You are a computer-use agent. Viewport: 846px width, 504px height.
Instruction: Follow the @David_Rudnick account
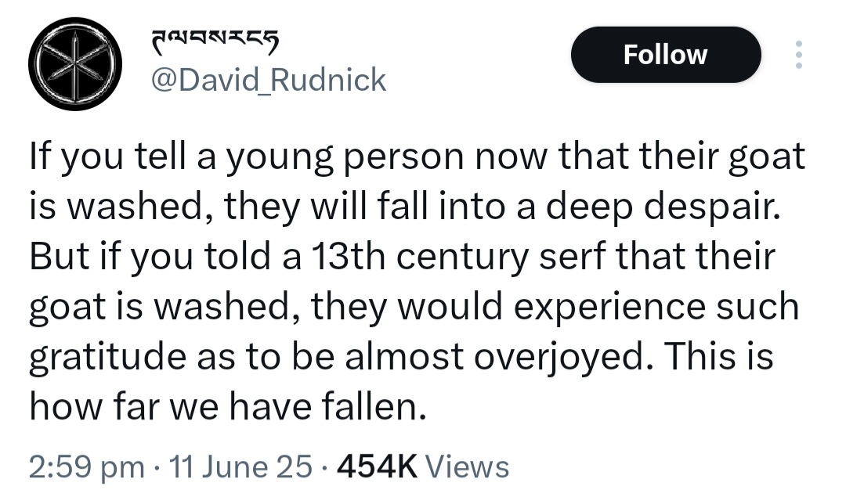point(666,55)
